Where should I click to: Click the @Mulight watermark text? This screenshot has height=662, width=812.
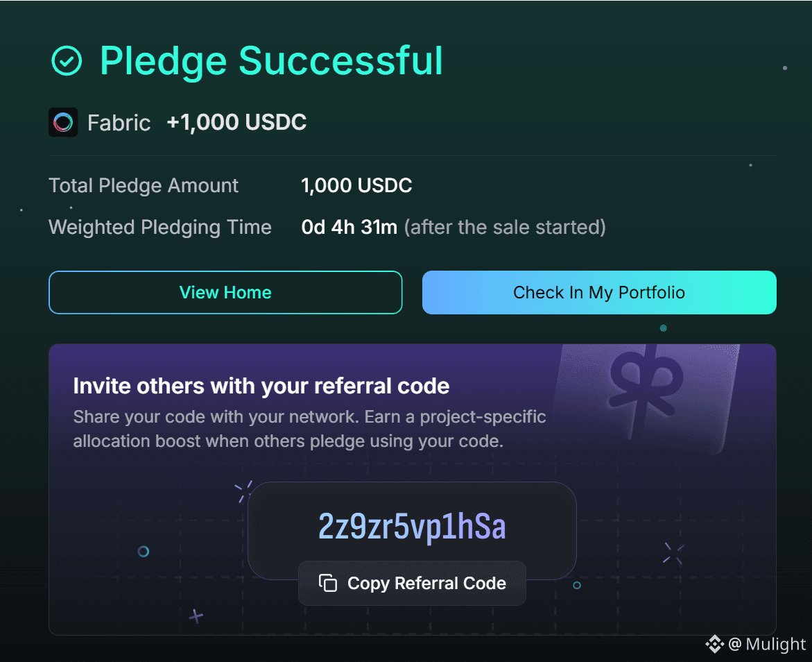tap(768, 645)
